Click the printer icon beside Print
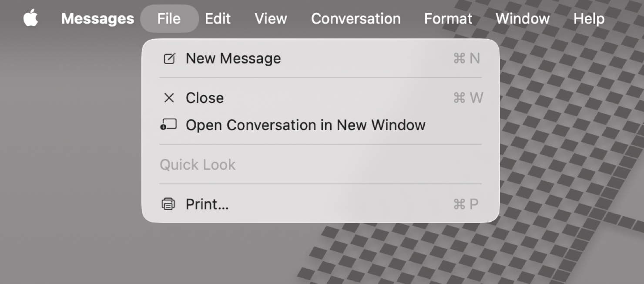Viewport: 644px width, 284px height. tap(169, 204)
